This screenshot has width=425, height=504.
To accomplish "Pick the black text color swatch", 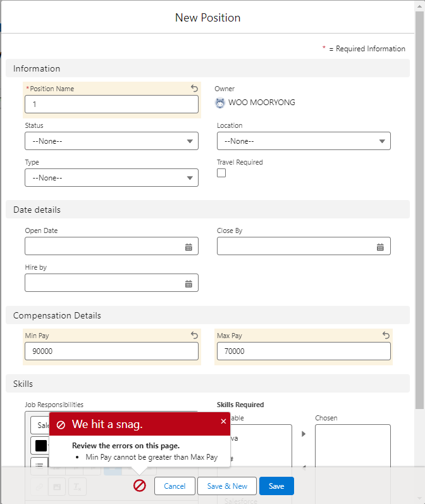I will tap(41, 445).
